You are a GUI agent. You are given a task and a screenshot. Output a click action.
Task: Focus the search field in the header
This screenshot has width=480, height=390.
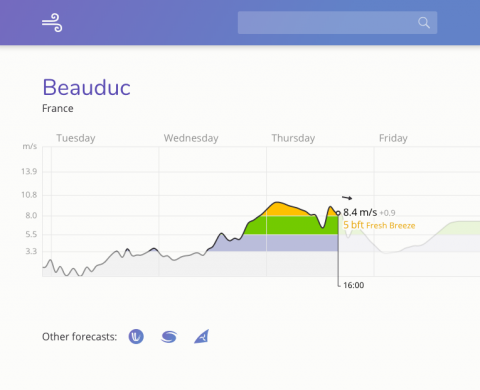tap(337, 23)
